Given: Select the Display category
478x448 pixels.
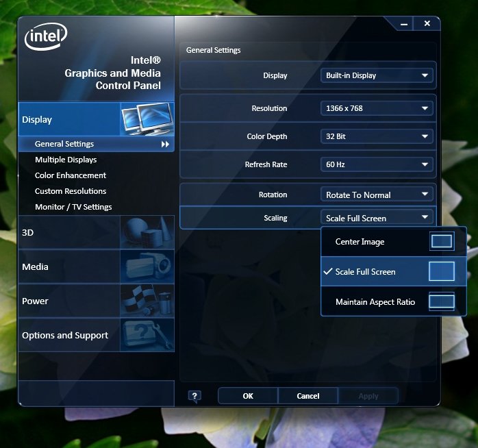Looking at the screenshot, I should click(97, 119).
